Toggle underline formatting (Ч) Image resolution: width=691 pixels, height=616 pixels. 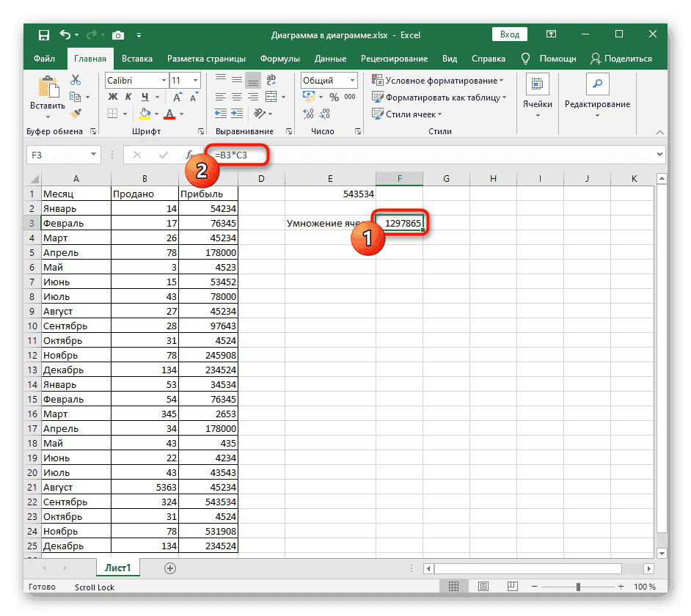[x=146, y=97]
